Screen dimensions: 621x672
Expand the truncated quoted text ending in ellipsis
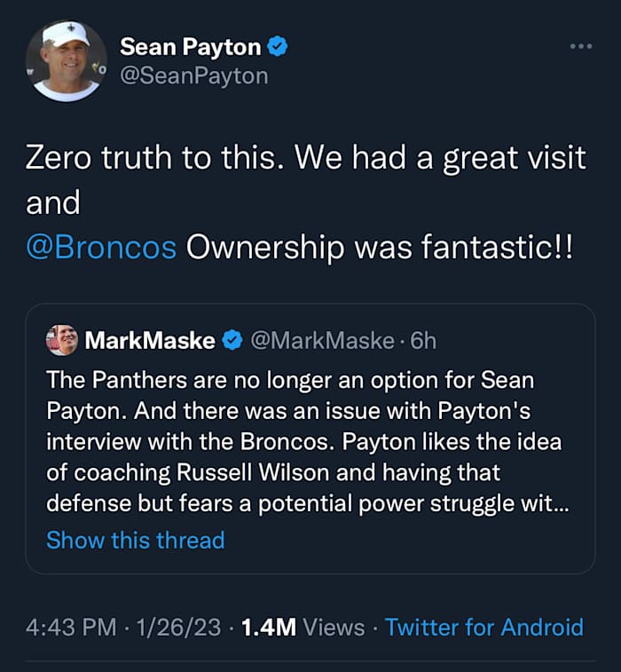tap(562, 501)
